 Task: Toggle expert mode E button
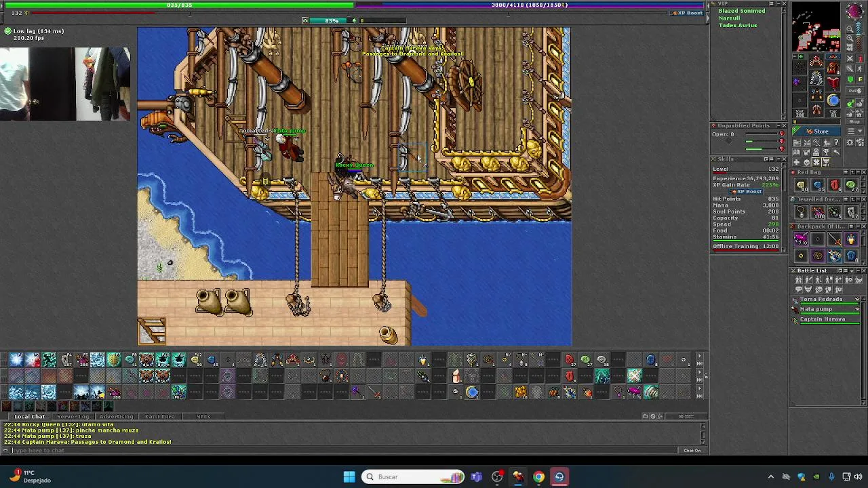861,79
